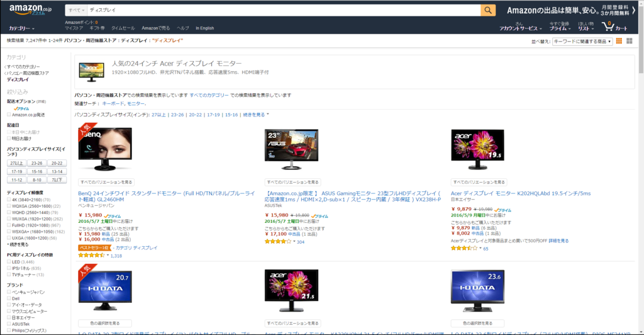Screen dimensions: 644x335
Task: Click the orange search magnifier button
Action: tap(488, 10)
